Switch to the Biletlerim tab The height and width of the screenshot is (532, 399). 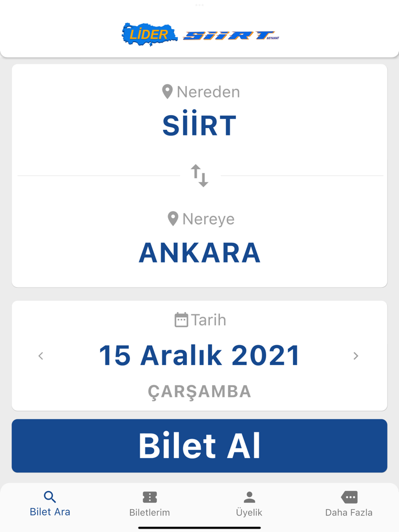point(149,505)
